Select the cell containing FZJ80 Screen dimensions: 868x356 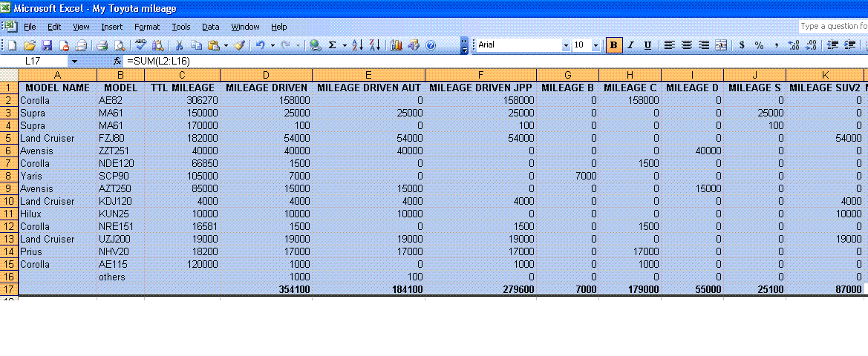[x=121, y=138]
